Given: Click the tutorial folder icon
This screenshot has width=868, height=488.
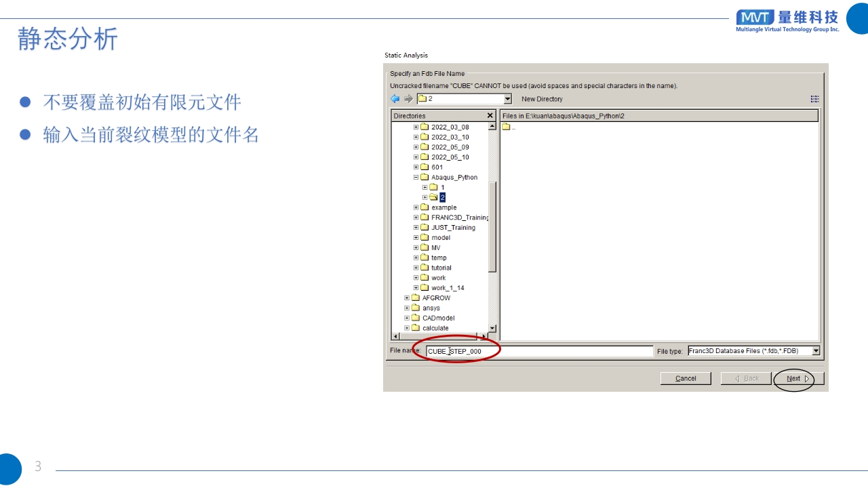Looking at the screenshot, I should (425, 268).
